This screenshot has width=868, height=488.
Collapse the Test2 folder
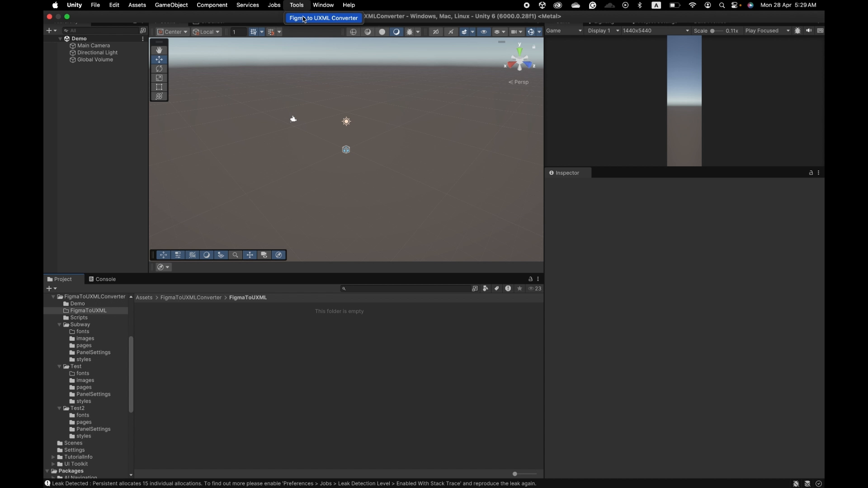pyautogui.click(x=59, y=408)
